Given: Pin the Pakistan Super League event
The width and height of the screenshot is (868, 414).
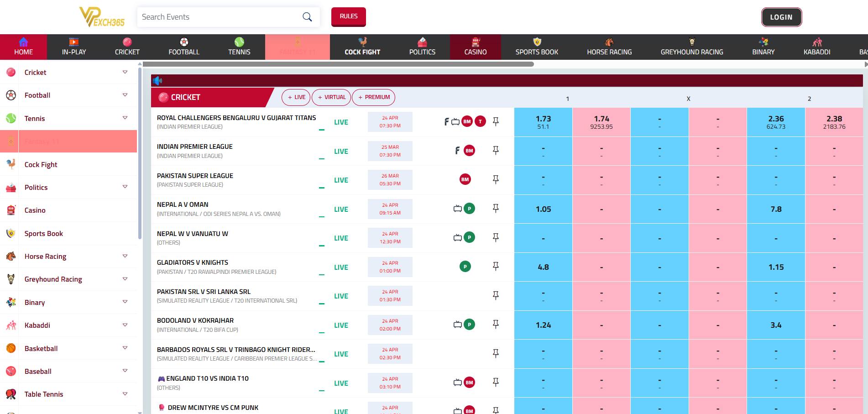Looking at the screenshot, I should pyautogui.click(x=496, y=179).
